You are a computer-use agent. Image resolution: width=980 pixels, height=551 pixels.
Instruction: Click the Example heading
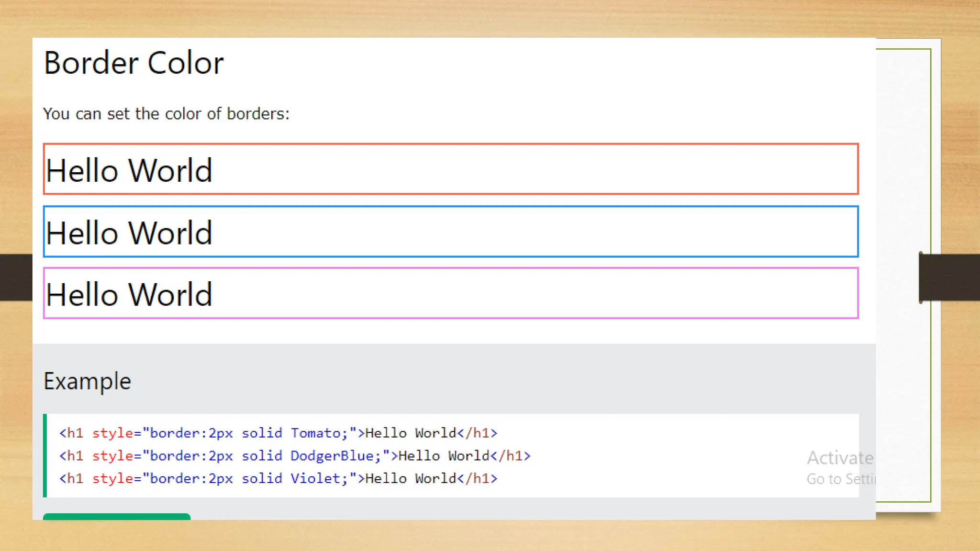(x=87, y=381)
